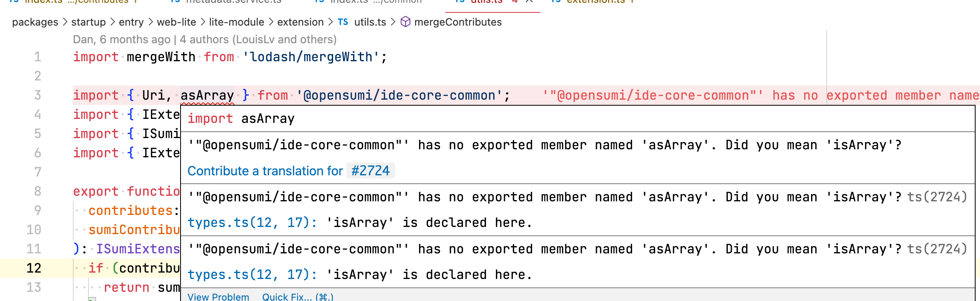Click the #2724 translation link
Viewport: 980px width, 301px height.
(371, 171)
